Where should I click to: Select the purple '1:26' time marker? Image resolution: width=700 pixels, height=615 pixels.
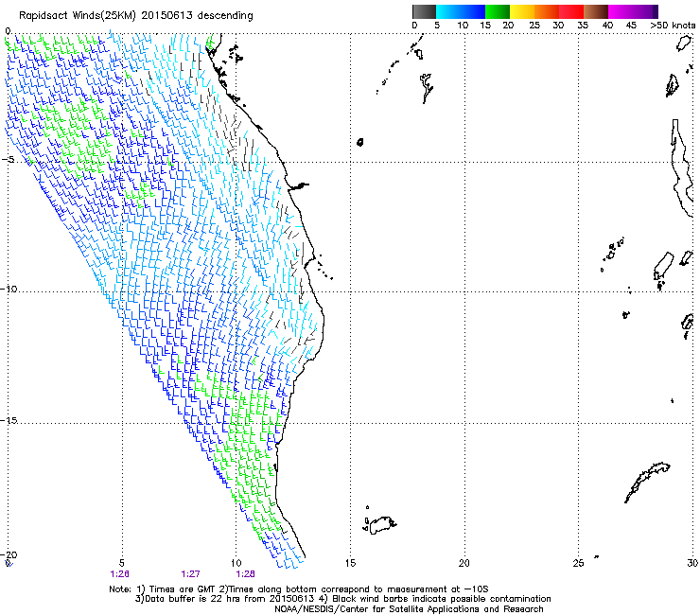click(119, 574)
